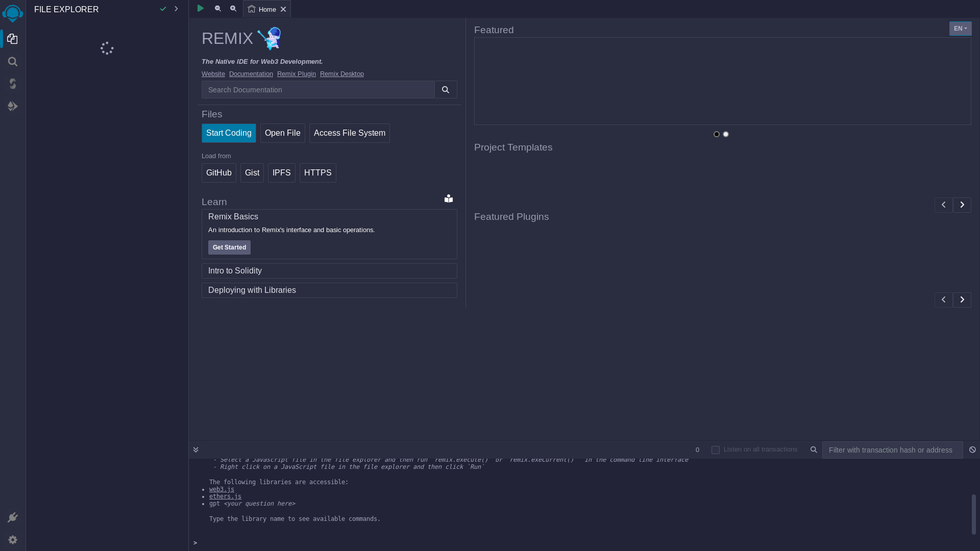The image size is (980, 551).
Task: Zoom out the editor font
Action: click(218, 9)
